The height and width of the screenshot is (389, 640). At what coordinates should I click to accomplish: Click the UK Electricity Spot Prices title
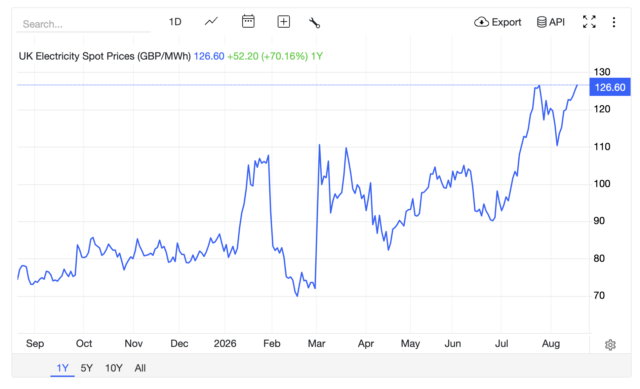(x=104, y=56)
